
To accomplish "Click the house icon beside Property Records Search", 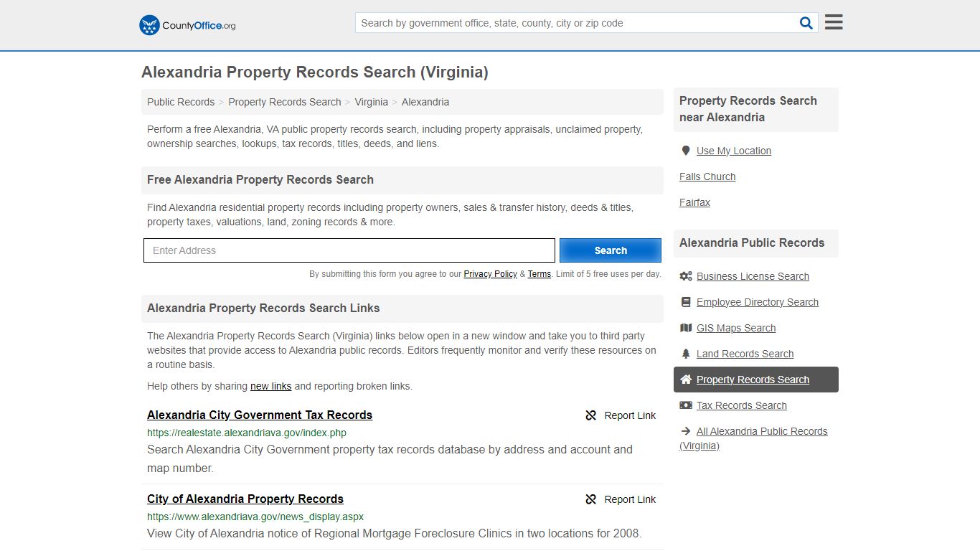I will [x=686, y=380].
